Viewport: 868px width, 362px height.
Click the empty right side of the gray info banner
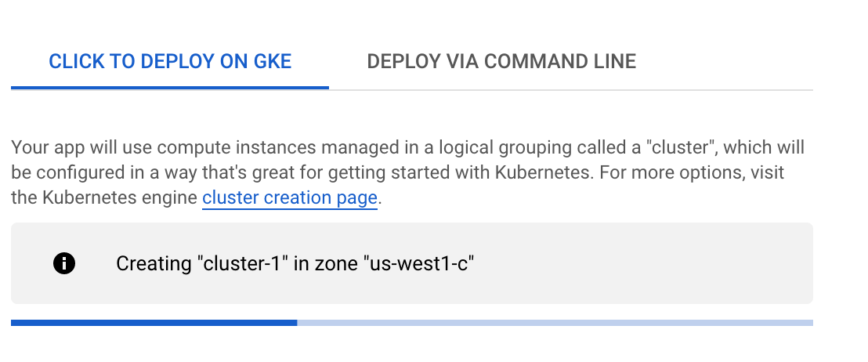tap(642, 263)
